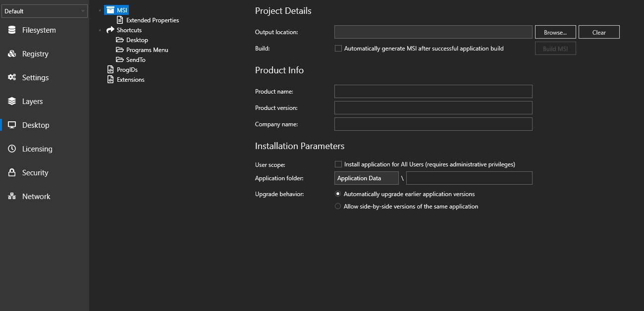Click the Browse... button

click(555, 32)
